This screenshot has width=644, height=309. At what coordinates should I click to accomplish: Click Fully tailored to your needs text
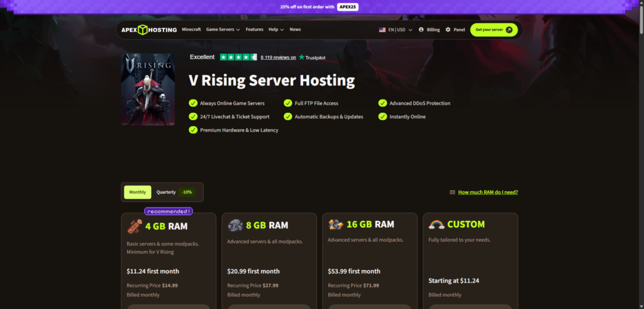(x=460, y=240)
